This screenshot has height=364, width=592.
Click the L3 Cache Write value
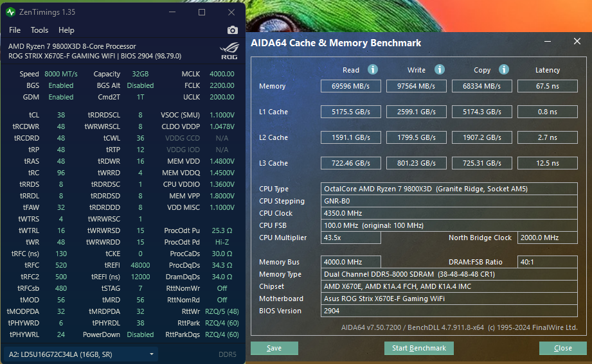point(417,163)
